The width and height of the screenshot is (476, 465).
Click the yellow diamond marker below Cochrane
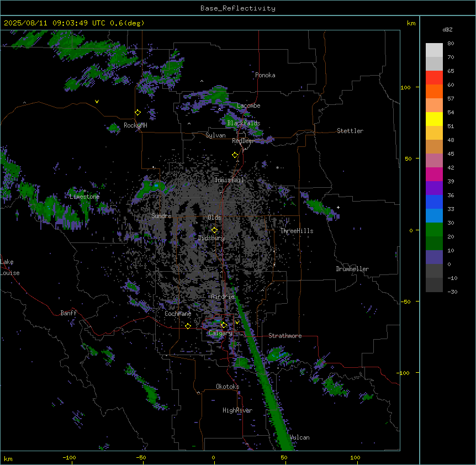coord(188,326)
